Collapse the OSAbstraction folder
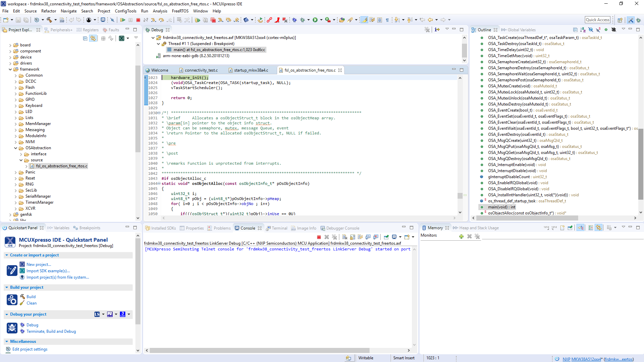This screenshot has width=644, height=362. click(15, 148)
